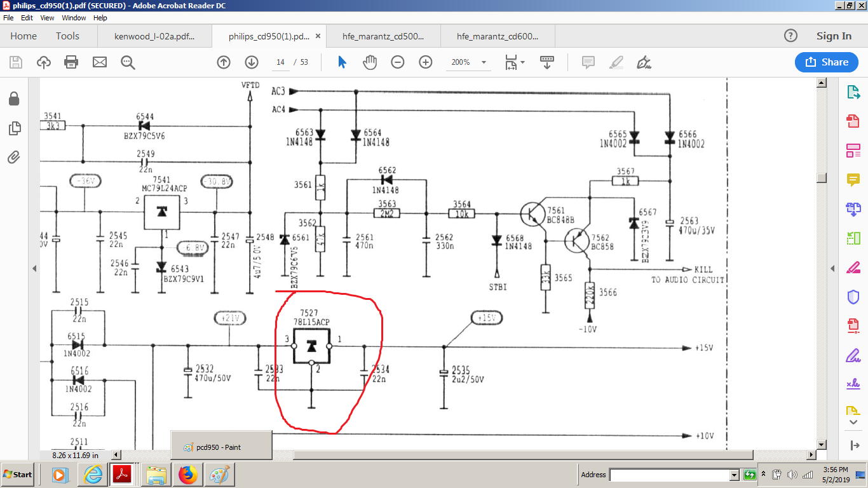This screenshot has height=488, width=868.
Task: Switch to kenwood_l-02a.pdf tab
Action: [x=154, y=36]
